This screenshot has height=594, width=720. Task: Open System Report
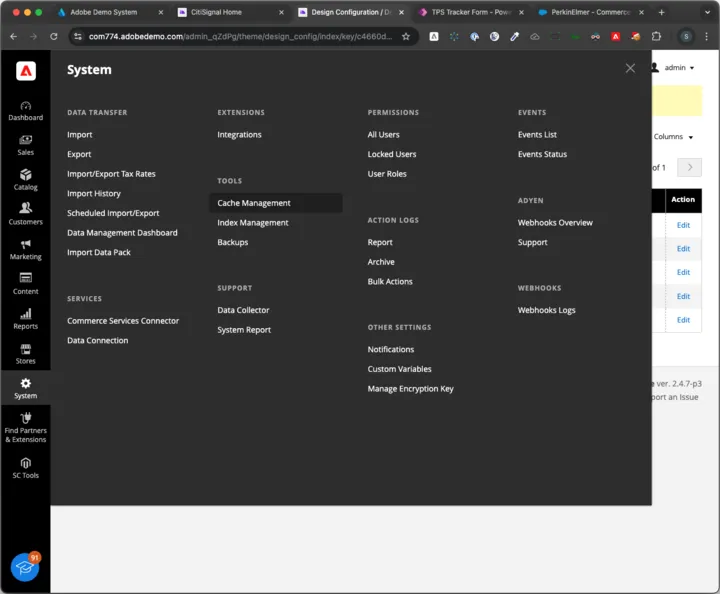point(244,330)
